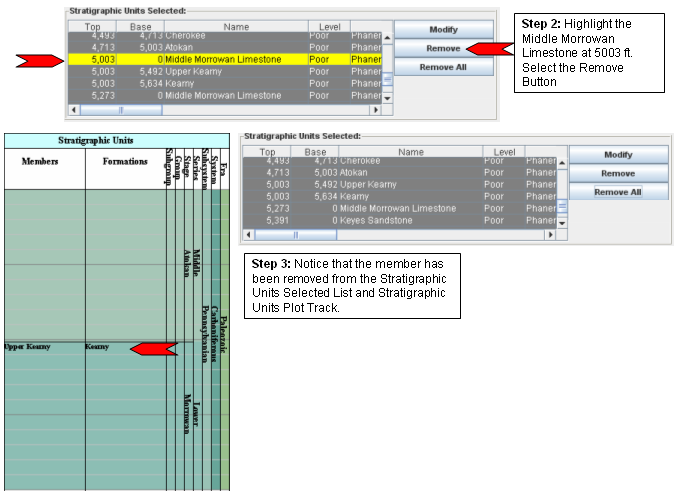
Task: Click down scroll arrow in lower list's vertical scrollbar
Action: pyautogui.click(x=561, y=220)
